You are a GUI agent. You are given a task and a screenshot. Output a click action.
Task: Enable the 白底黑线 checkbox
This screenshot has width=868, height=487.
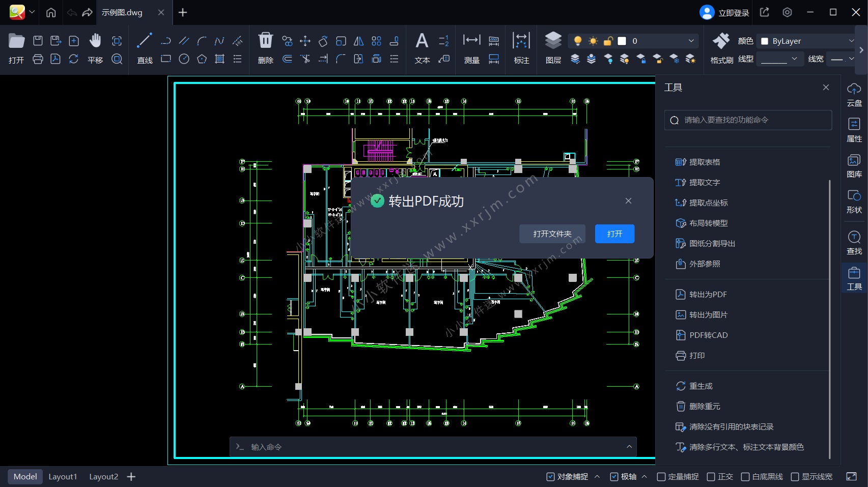click(x=745, y=477)
